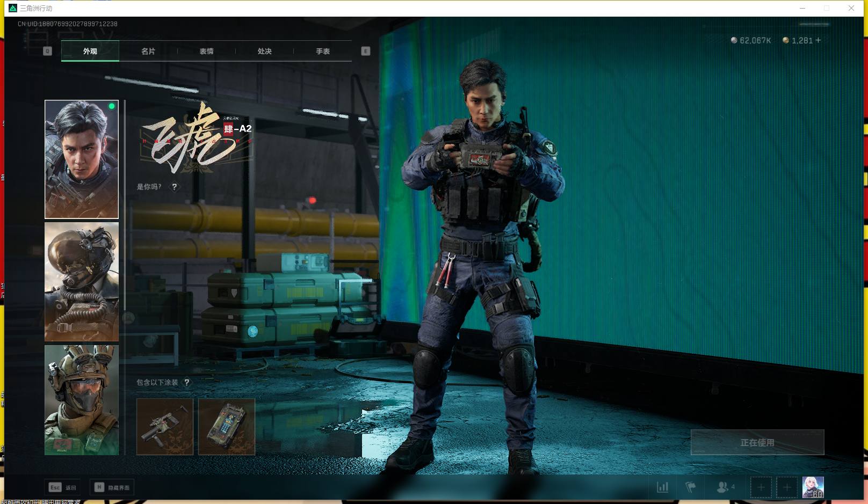Open the player avatar with level 60
This screenshot has height=504, width=868.
point(813,487)
